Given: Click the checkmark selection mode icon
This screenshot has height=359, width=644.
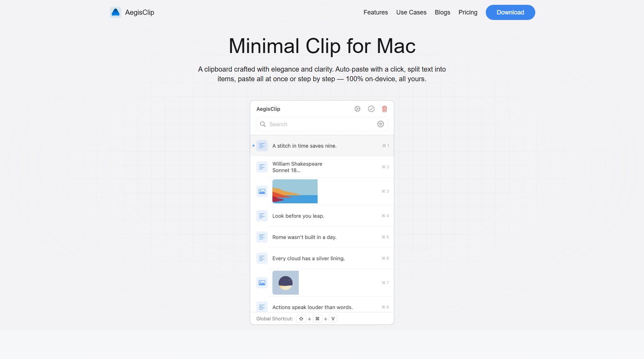Looking at the screenshot, I should point(371,109).
